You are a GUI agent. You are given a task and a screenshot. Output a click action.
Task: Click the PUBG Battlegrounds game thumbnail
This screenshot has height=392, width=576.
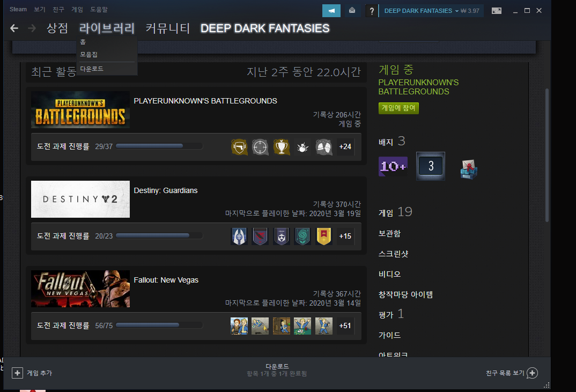point(80,109)
